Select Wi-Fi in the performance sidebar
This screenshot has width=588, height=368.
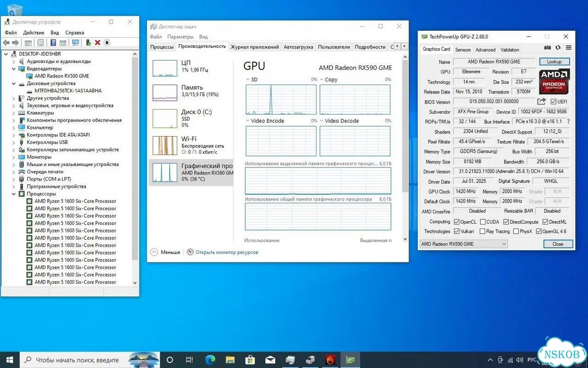pos(191,145)
